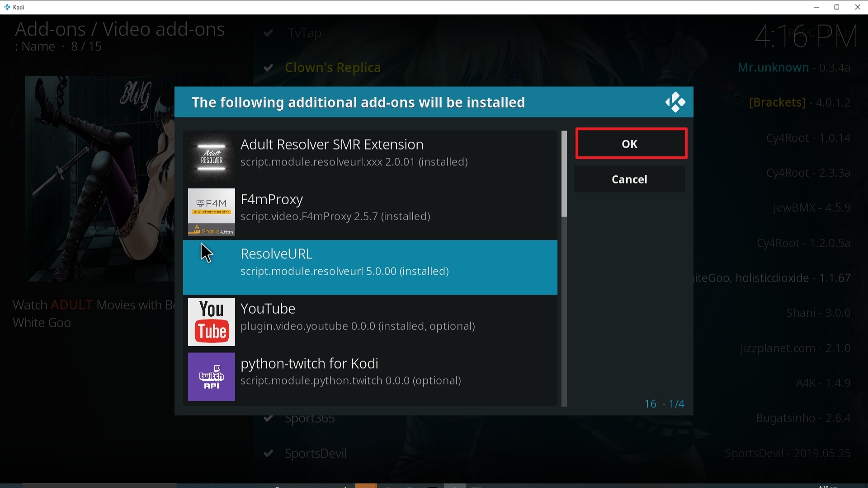Screen dimensions: 868x488
Task: Maximize the Kodi window
Action: [x=837, y=7]
